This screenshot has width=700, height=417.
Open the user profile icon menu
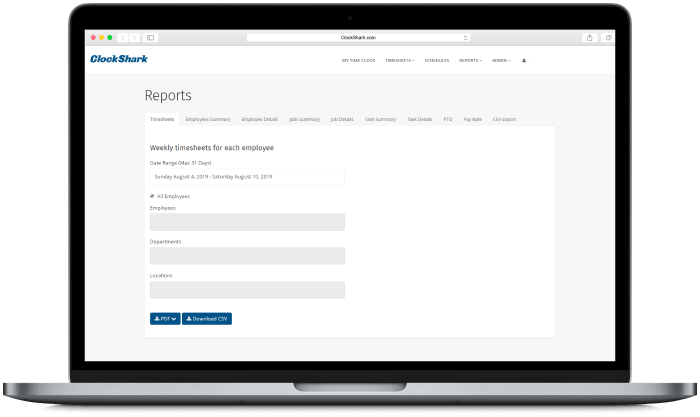tap(524, 60)
